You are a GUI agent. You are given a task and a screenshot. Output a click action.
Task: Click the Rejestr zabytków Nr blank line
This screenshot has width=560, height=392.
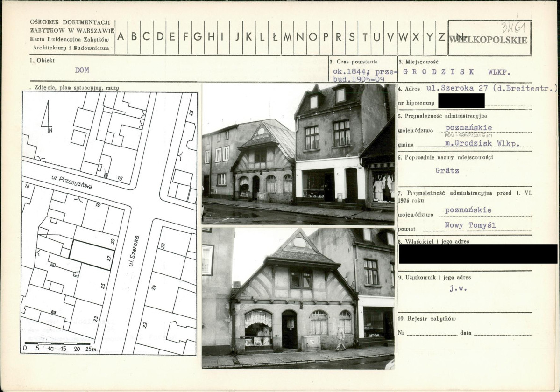click(432, 333)
